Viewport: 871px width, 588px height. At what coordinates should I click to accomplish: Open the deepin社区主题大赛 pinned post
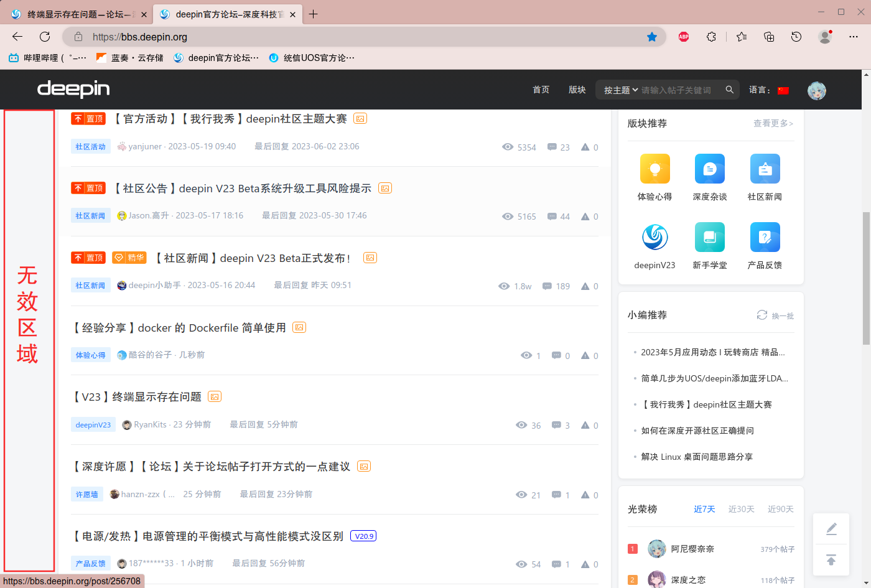231,118
